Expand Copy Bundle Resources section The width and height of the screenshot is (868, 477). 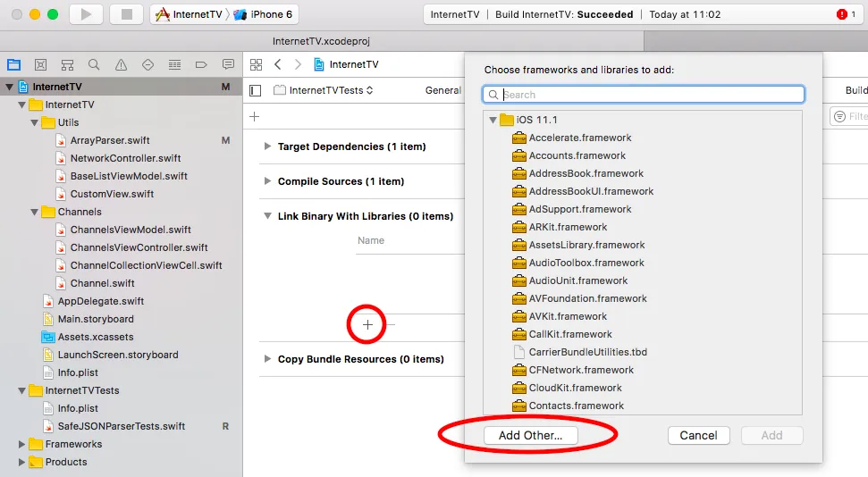[x=267, y=359]
